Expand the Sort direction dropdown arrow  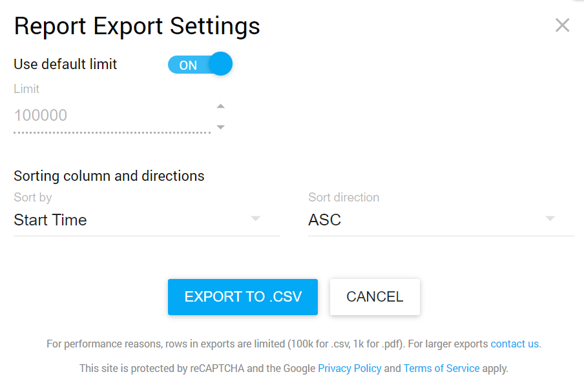pyautogui.click(x=550, y=219)
